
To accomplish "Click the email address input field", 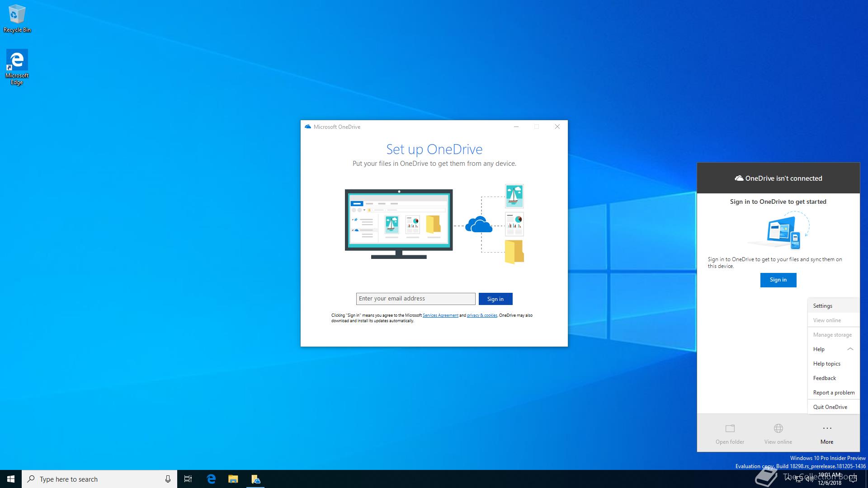I will point(415,299).
